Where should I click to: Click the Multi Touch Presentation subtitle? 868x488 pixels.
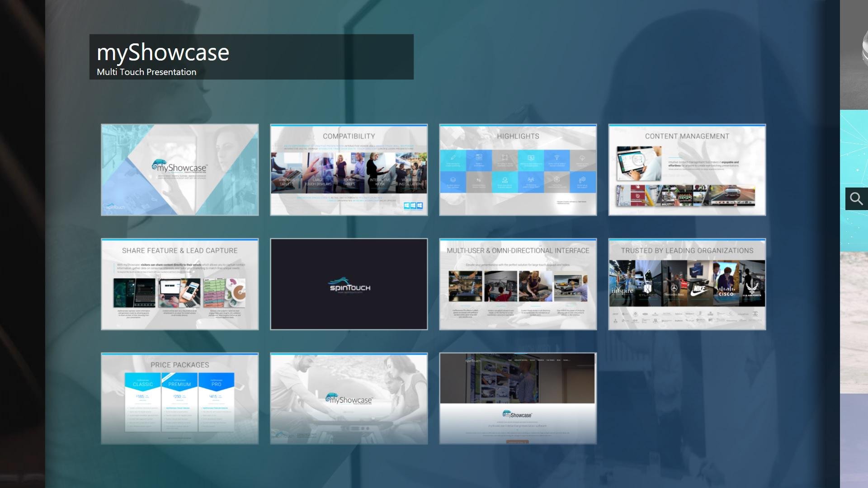tap(146, 72)
